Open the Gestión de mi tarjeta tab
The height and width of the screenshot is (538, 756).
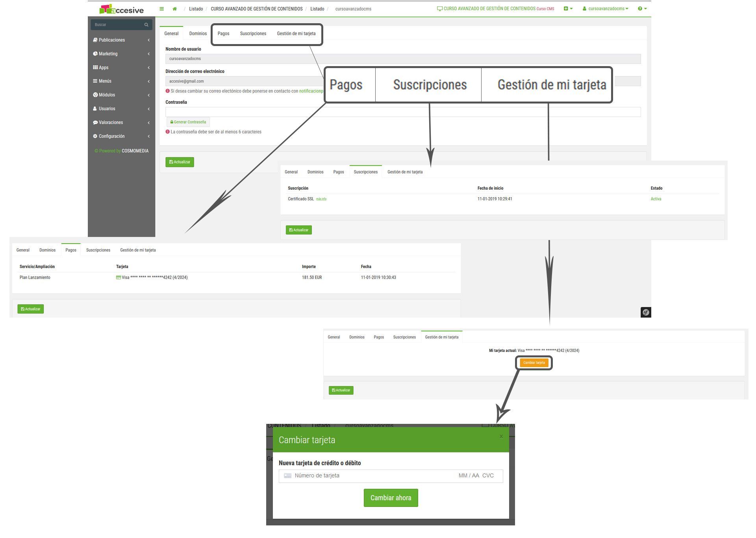click(x=296, y=33)
